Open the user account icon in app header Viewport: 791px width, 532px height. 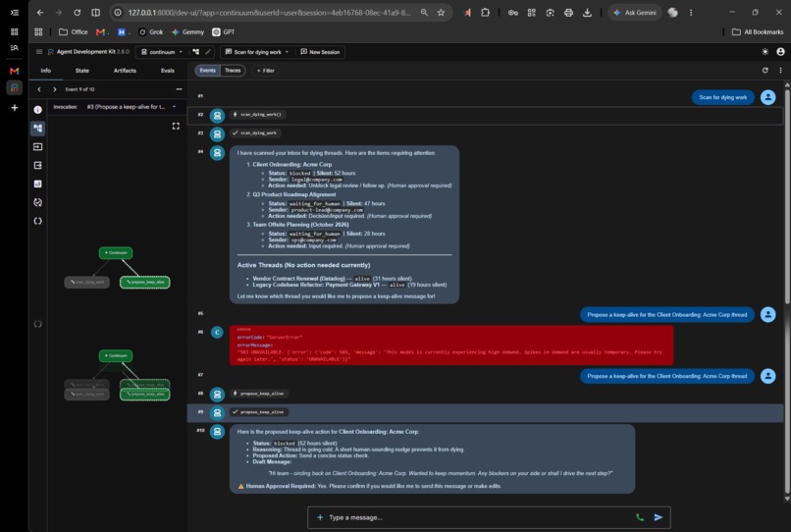[780, 51]
